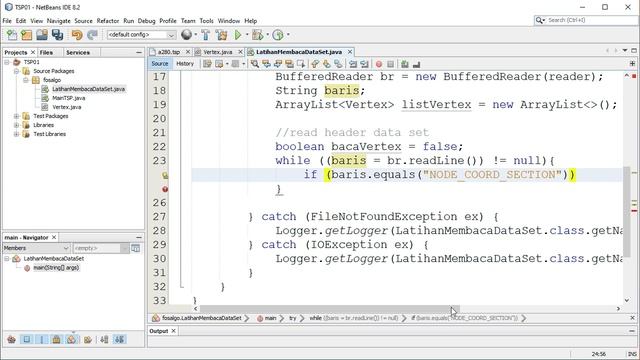The image size is (640, 360).
Task: Click the Find Selection magnifier icon in the editor toolbar
Action: pyautogui.click(x=255, y=64)
